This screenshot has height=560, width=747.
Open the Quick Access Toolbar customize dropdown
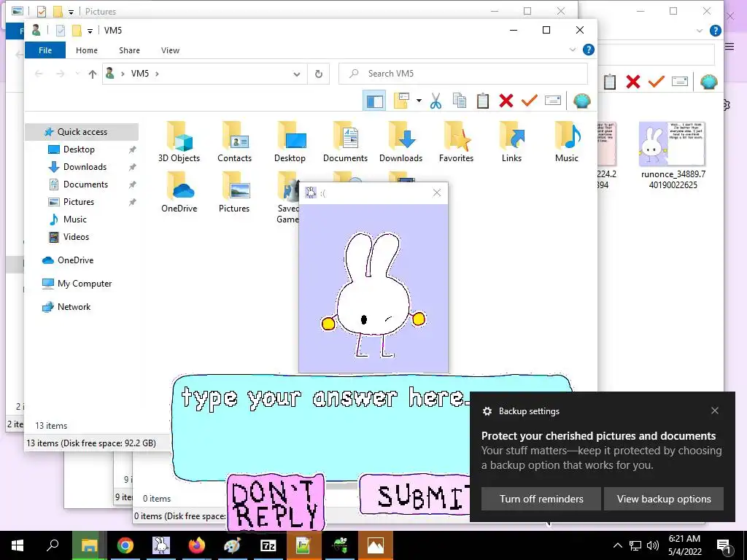(90, 31)
